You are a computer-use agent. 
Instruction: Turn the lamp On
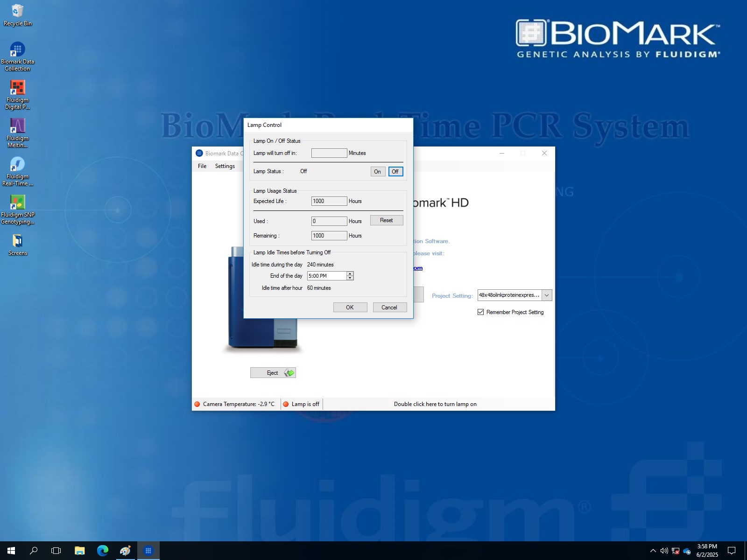click(x=378, y=171)
